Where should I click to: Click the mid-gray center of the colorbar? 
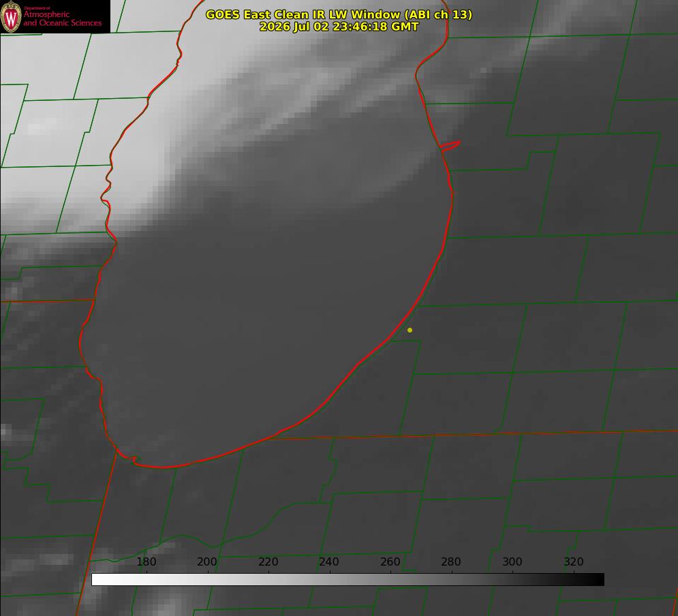[348, 580]
